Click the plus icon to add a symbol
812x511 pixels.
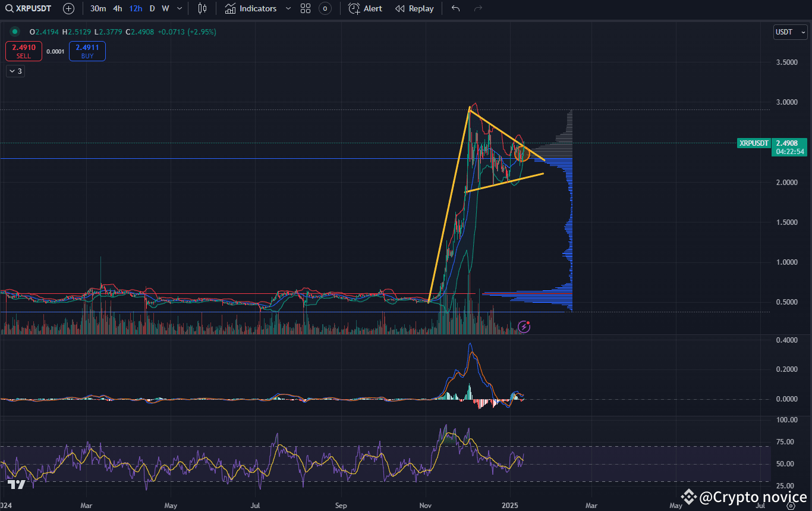click(68, 8)
